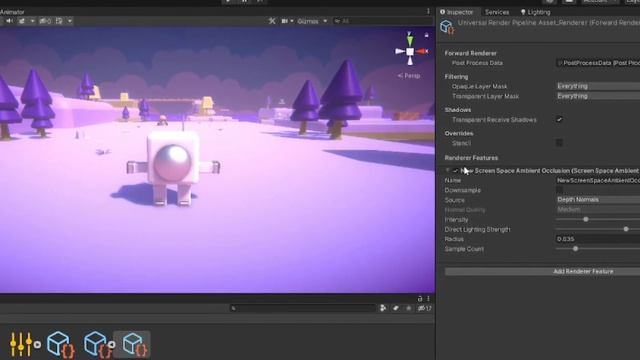Click scene camera settings icon
Image resolution: width=640 pixels, height=360 pixels.
click(284, 21)
